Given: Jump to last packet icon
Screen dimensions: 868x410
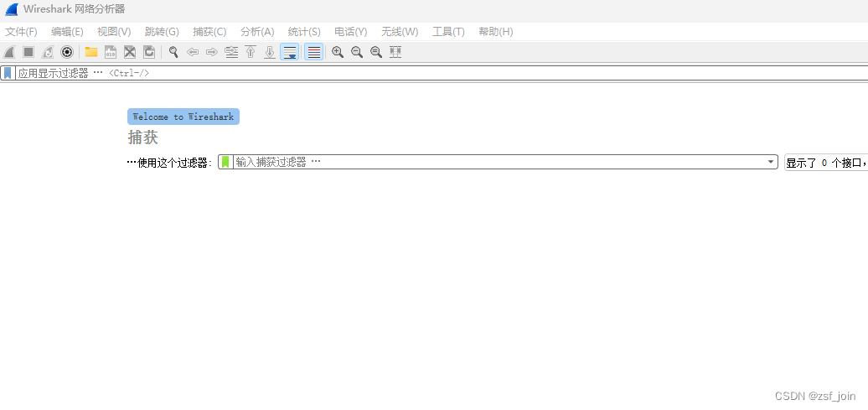Looking at the screenshot, I should 270,52.
